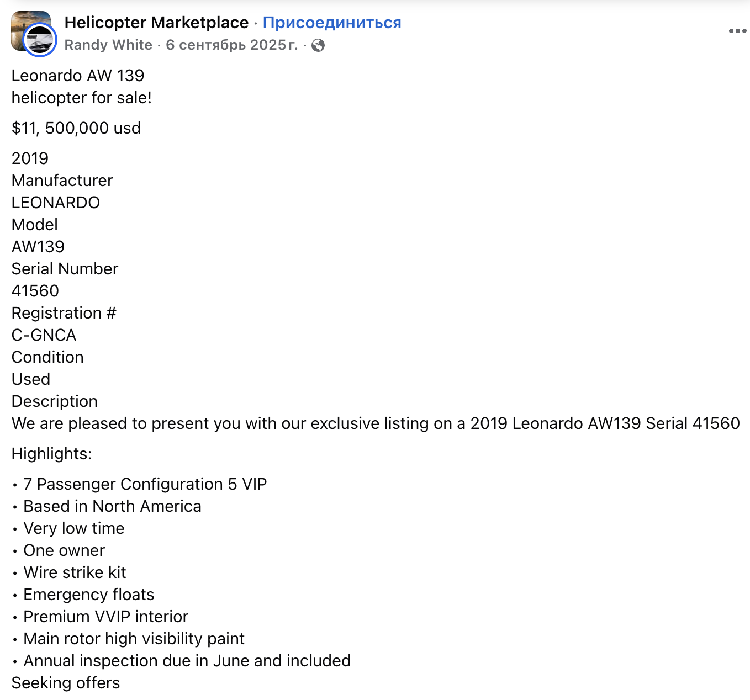Open Randy White's profile name link
The height and width of the screenshot is (700, 750).
(x=108, y=45)
